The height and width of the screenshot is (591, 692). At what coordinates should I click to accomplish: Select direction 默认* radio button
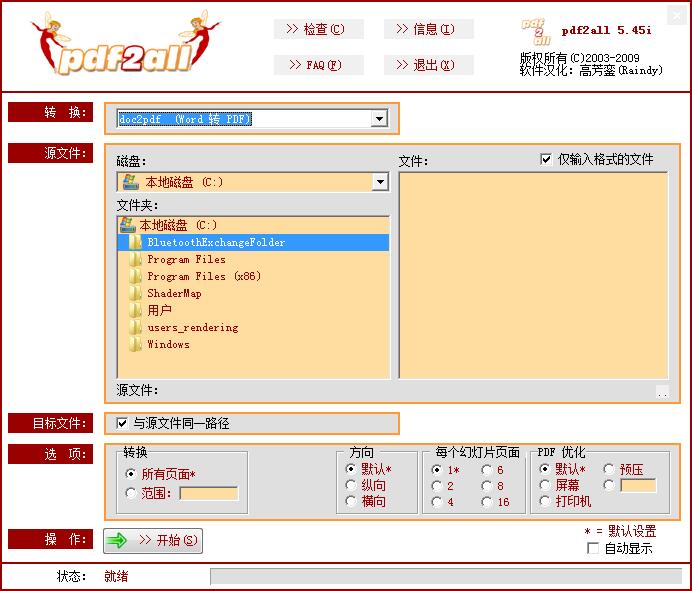click(x=351, y=469)
